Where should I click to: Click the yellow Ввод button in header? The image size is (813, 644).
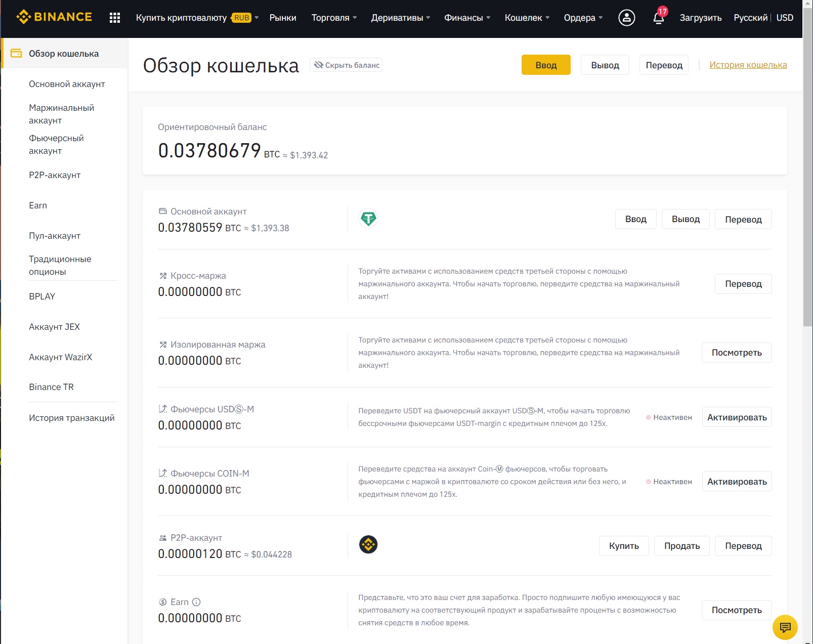tap(546, 65)
